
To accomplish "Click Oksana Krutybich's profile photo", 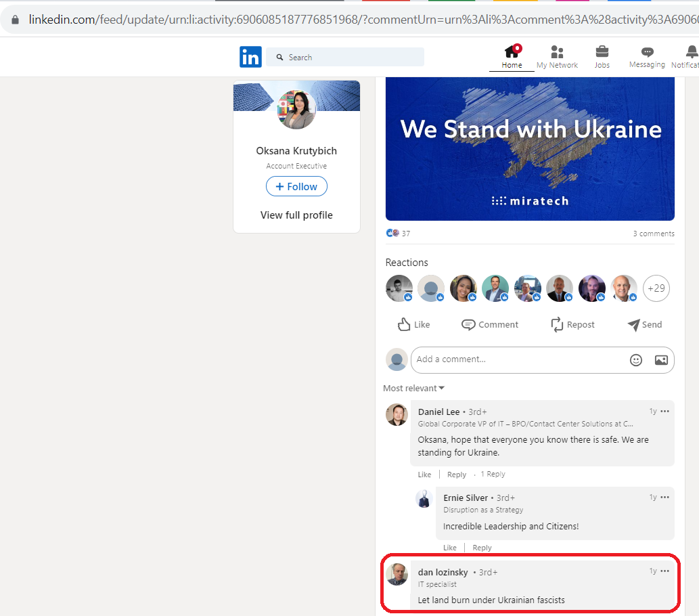I will coord(296,109).
